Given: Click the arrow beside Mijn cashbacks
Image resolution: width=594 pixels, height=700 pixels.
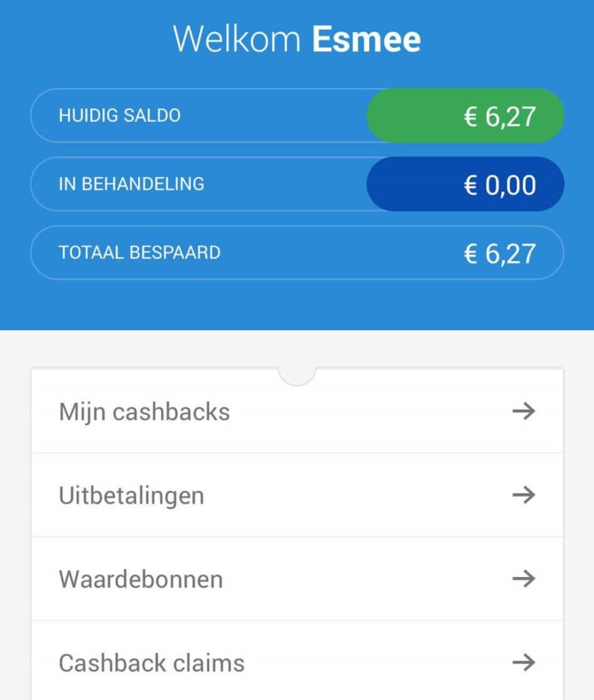Looking at the screenshot, I should tap(524, 412).
